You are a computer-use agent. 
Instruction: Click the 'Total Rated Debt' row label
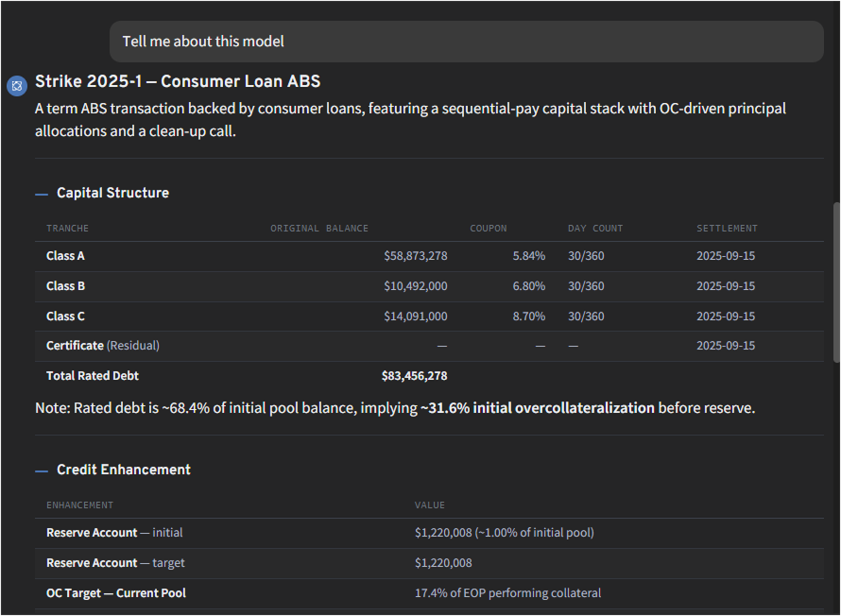[93, 376]
